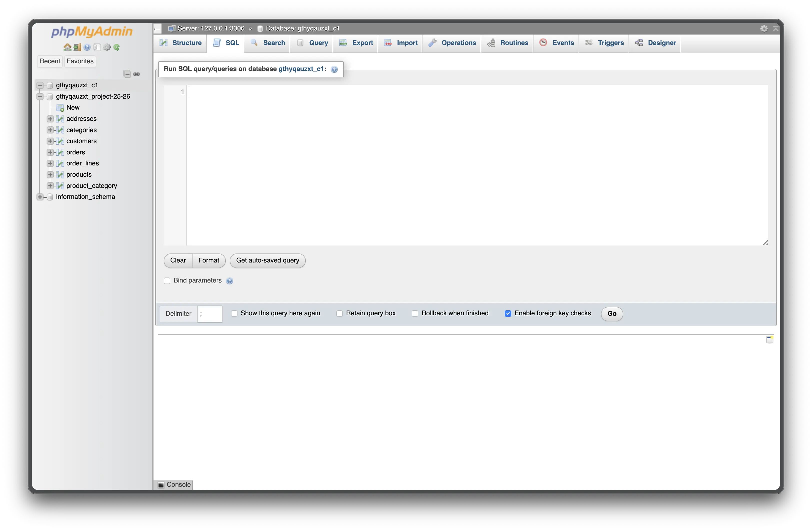This screenshot has width=812, height=531.
Task: Open page settings gear at top right
Action: 764,29
